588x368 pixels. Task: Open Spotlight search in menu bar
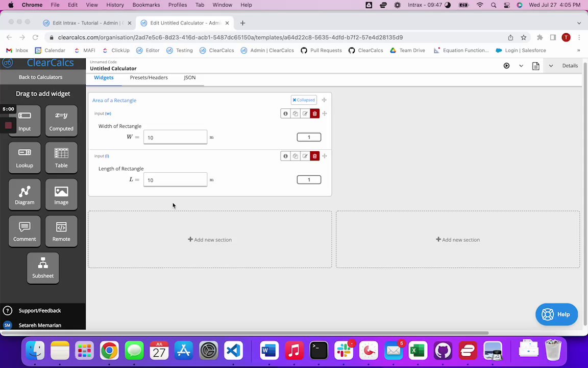[x=494, y=5]
